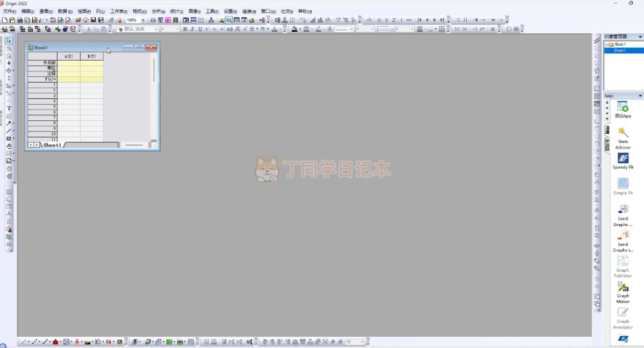Select the Zoom In magnifier tool

point(9,48)
